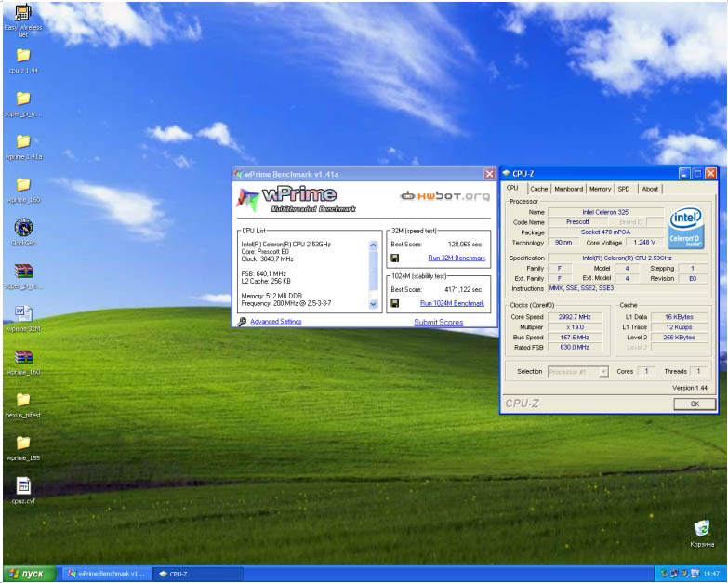Image resolution: width=728 pixels, height=583 pixels.
Task: Select the wprime_155 folder icon
Action: pos(23,448)
